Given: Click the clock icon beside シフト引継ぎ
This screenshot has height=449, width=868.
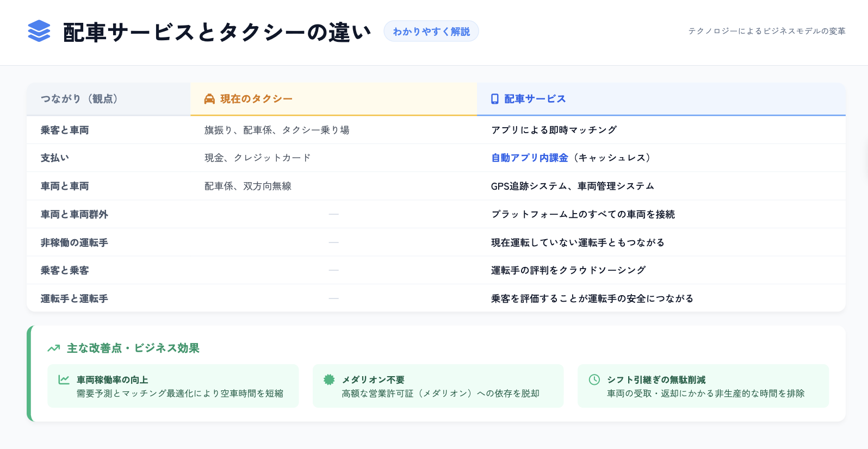Looking at the screenshot, I should (x=594, y=379).
